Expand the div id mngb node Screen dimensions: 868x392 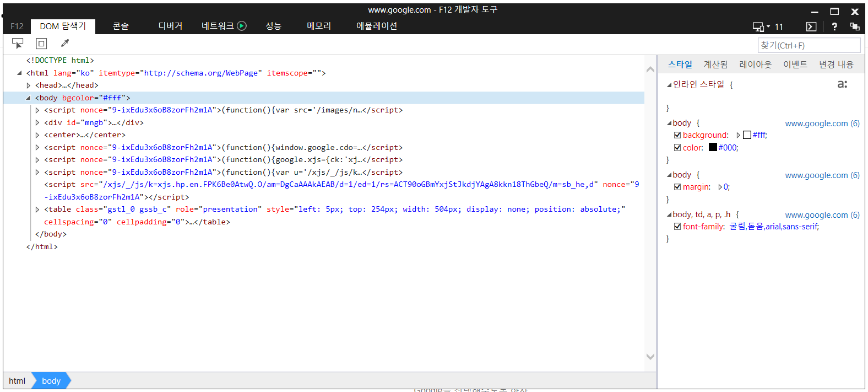(x=37, y=122)
